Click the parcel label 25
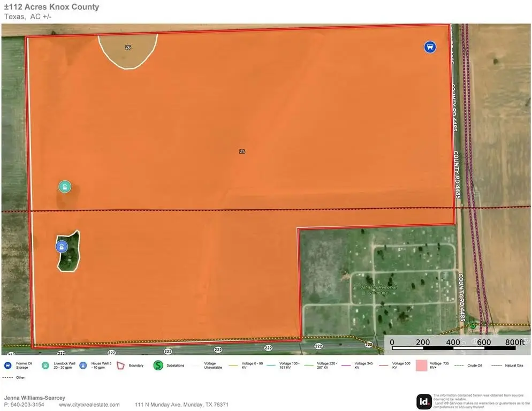Viewport: 532px width, 411px height. coord(242,151)
